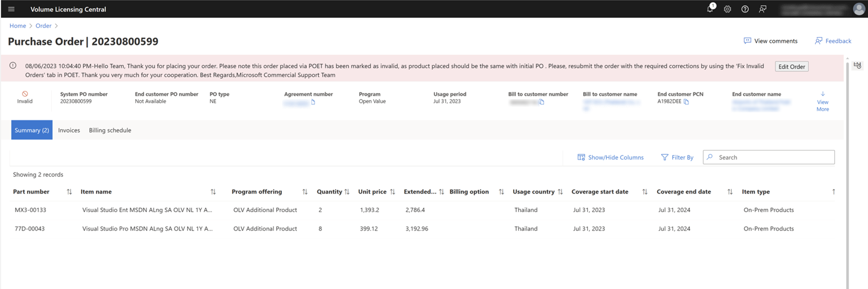Sort by Item name column
The width and height of the screenshot is (868, 289).
click(213, 192)
